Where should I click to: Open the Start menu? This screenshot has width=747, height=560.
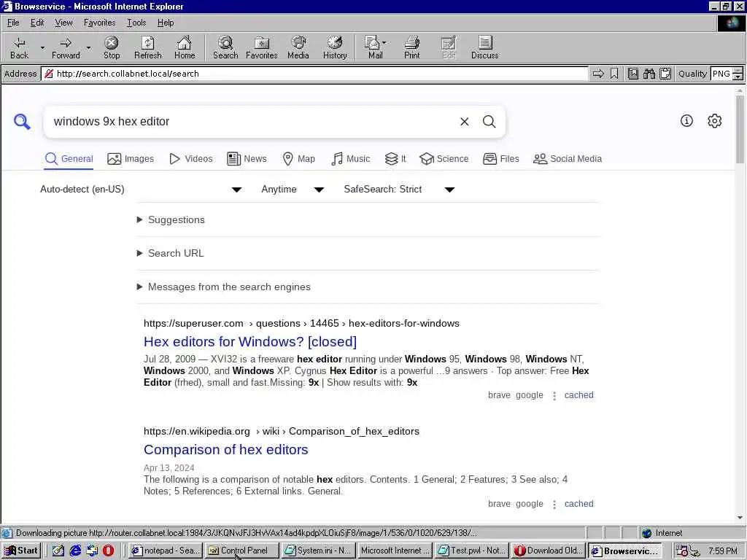coord(21,551)
